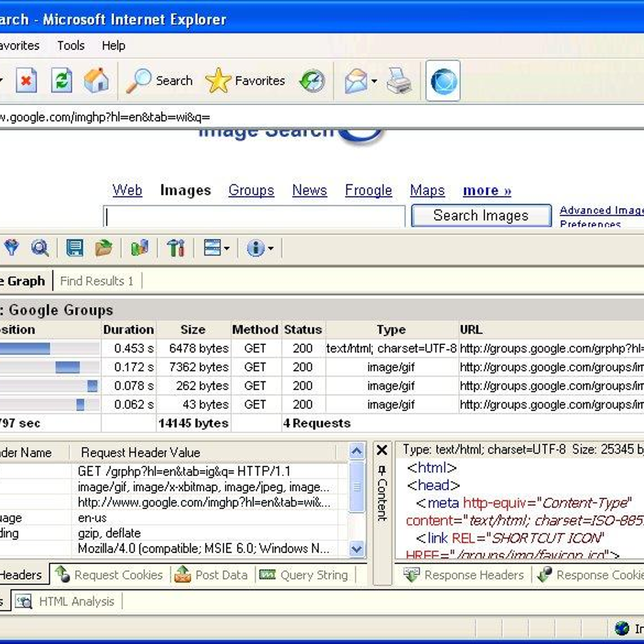Click the Search Images button
The height and width of the screenshot is (644, 644).
pyautogui.click(x=481, y=215)
